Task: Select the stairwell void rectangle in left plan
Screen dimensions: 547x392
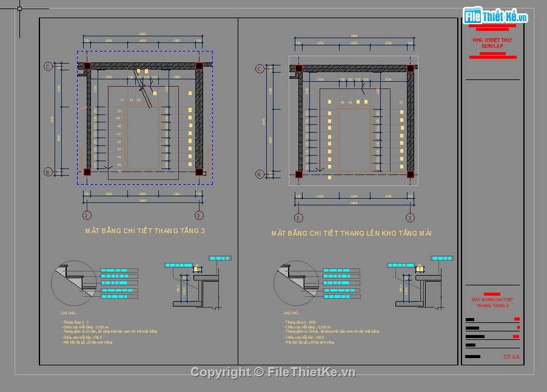Action: [x=143, y=138]
